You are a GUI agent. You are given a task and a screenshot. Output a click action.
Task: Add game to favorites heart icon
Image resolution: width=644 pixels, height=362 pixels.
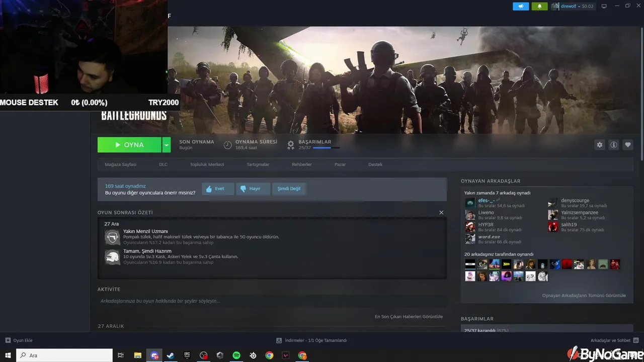click(628, 145)
